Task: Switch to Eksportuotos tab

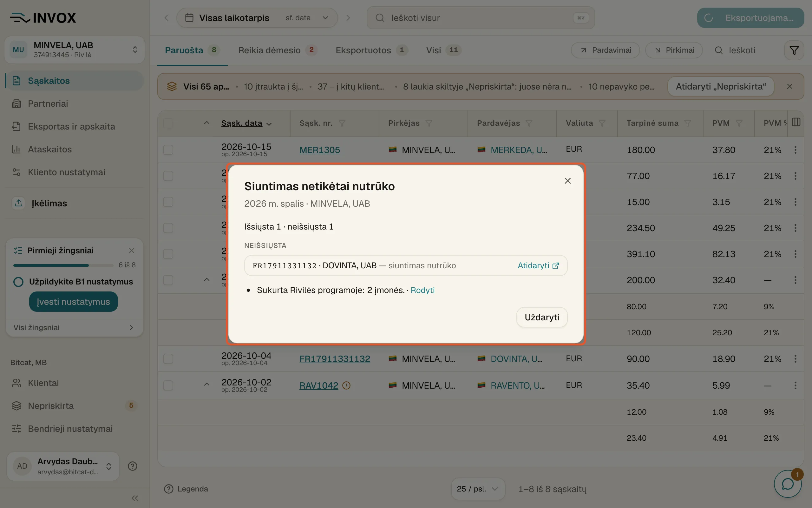Action: (371, 50)
